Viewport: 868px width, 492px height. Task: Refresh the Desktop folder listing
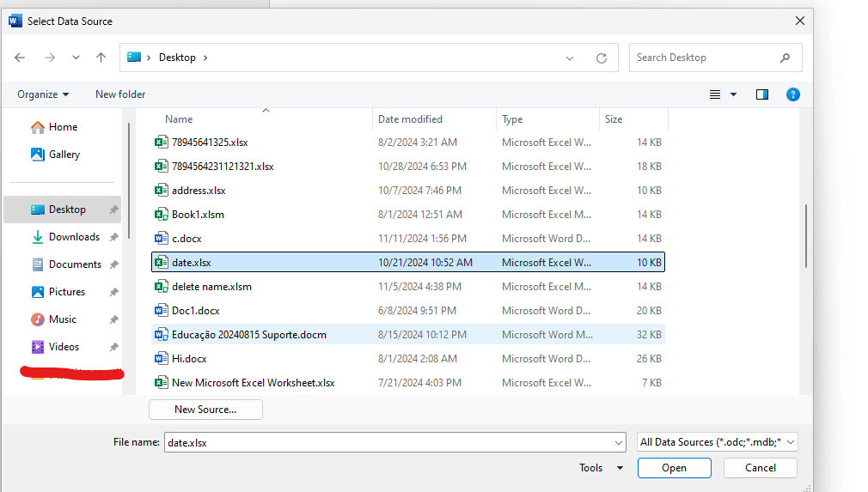602,58
